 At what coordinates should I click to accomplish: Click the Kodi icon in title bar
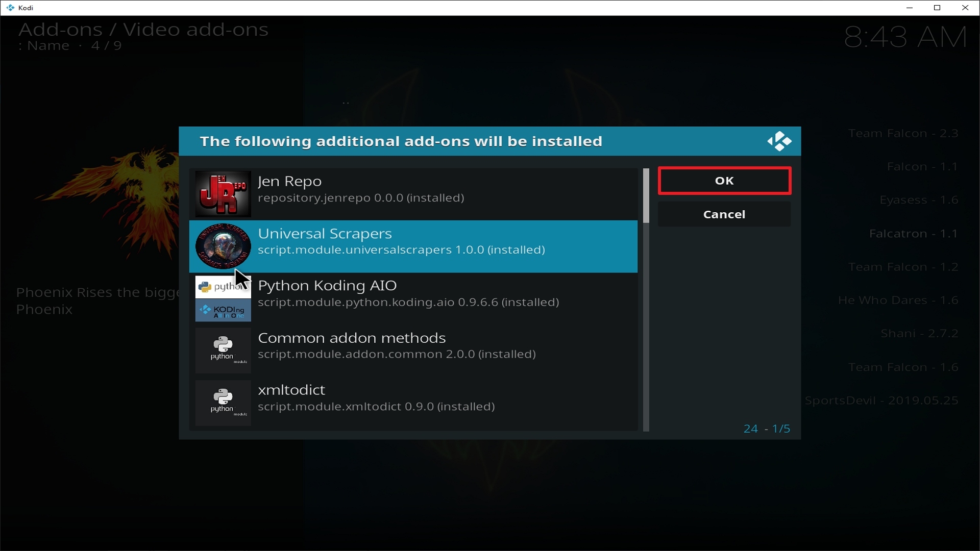(10, 8)
